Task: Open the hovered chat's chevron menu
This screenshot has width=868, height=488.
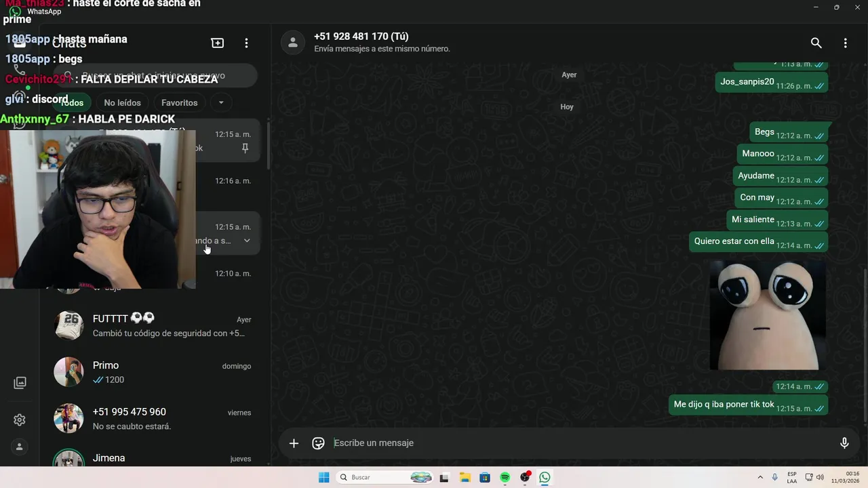Action: (247, 241)
